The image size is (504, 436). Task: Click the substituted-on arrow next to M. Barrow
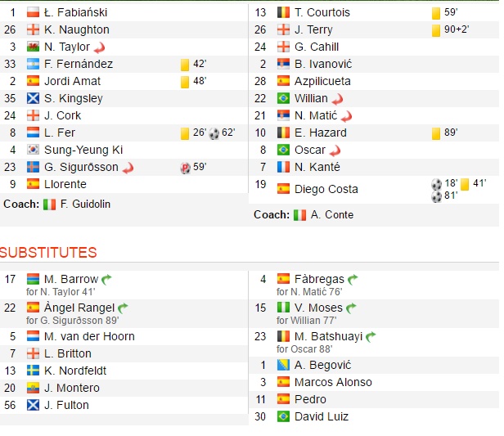106,280
